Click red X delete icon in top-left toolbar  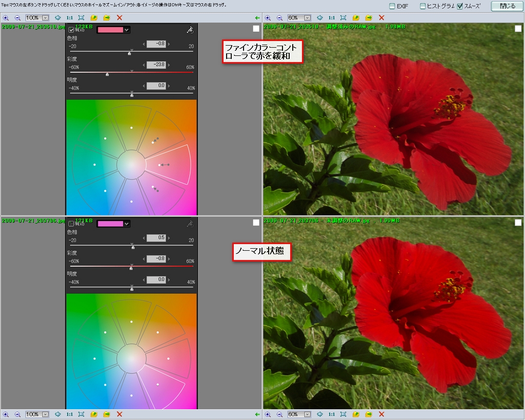119,17
